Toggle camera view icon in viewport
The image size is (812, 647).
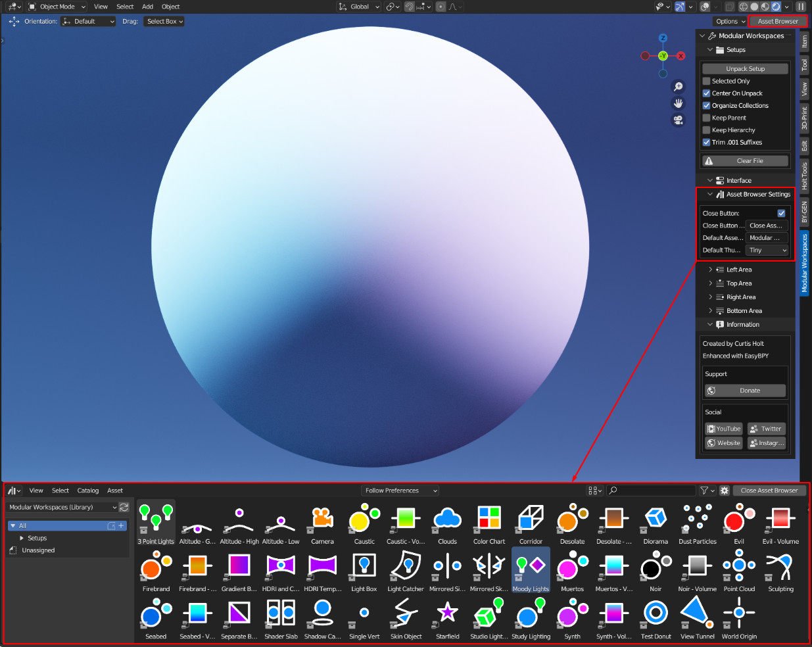click(678, 120)
